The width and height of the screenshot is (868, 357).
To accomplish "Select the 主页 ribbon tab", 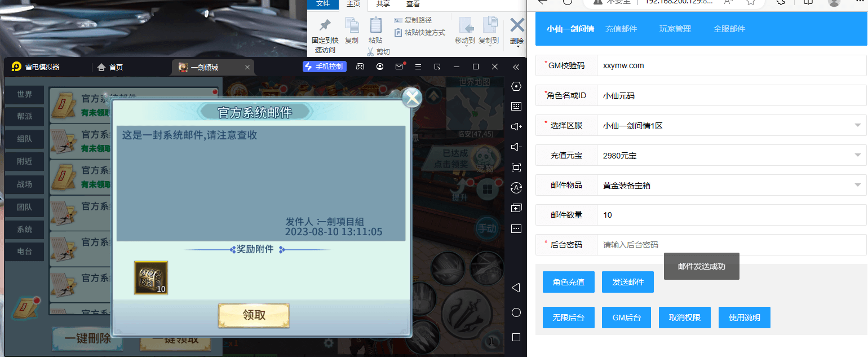I will point(353,4).
